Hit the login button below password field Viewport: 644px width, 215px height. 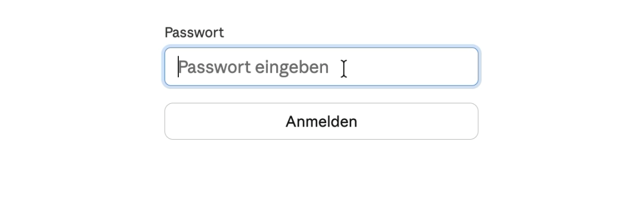[x=321, y=121]
